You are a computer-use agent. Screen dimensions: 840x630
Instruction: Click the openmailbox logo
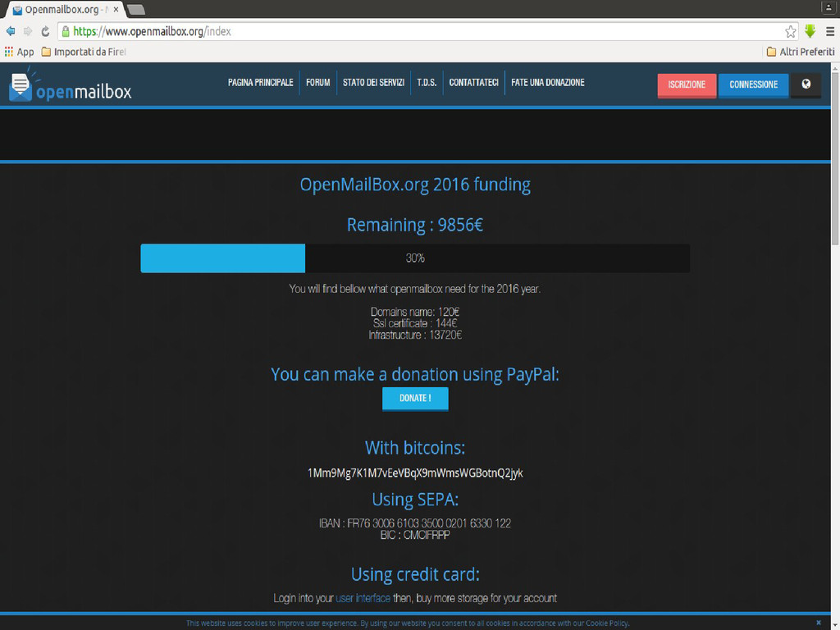point(71,84)
